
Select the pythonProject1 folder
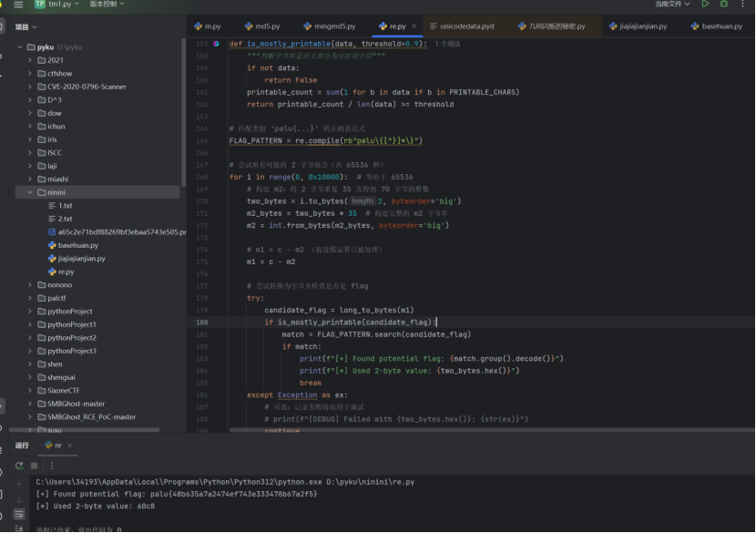point(67,324)
